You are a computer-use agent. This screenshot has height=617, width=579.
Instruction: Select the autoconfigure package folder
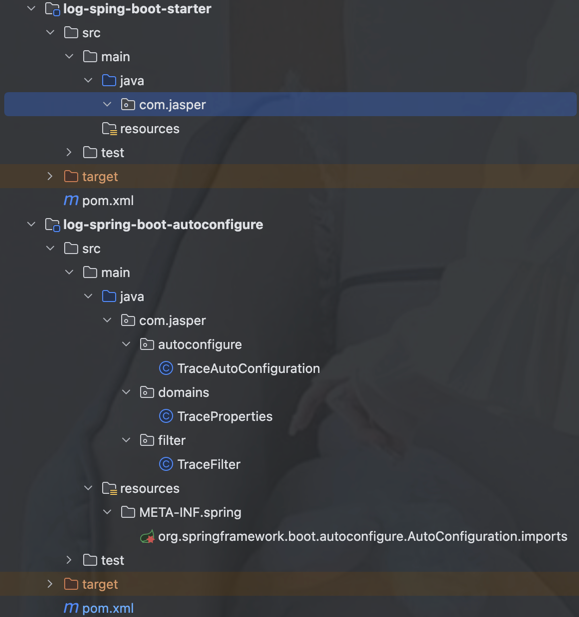(x=200, y=345)
